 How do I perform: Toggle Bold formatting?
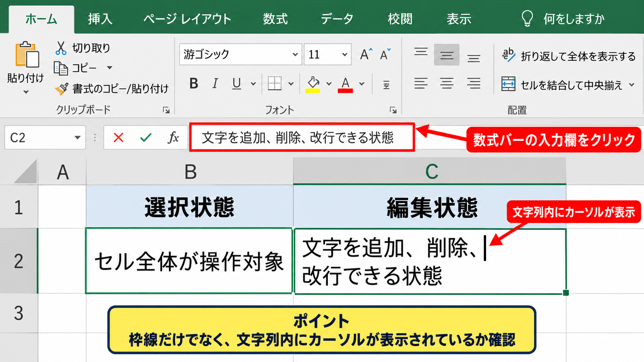point(194,83)
